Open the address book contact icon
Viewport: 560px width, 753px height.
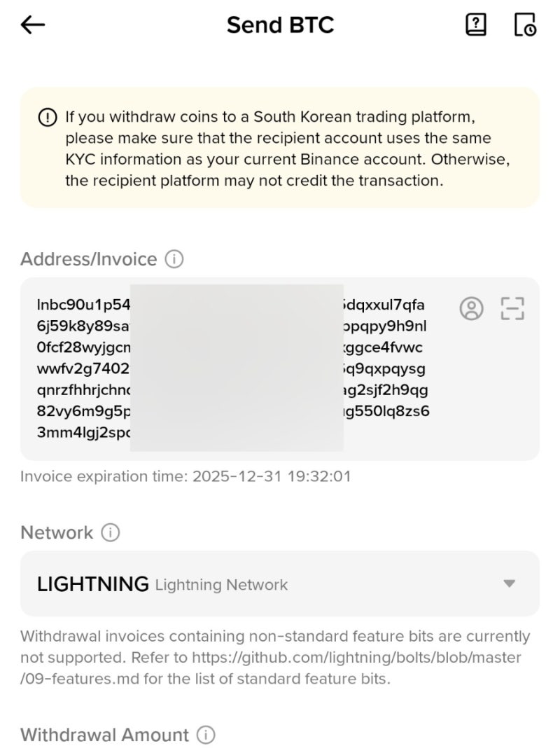click(x=472, y=308)
